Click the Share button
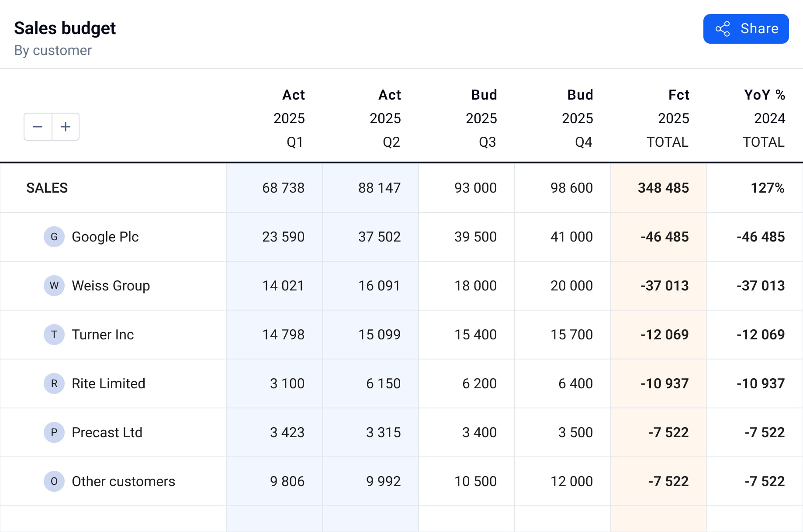The width and height of the screenshot is (803, 532). click(746, 29)
